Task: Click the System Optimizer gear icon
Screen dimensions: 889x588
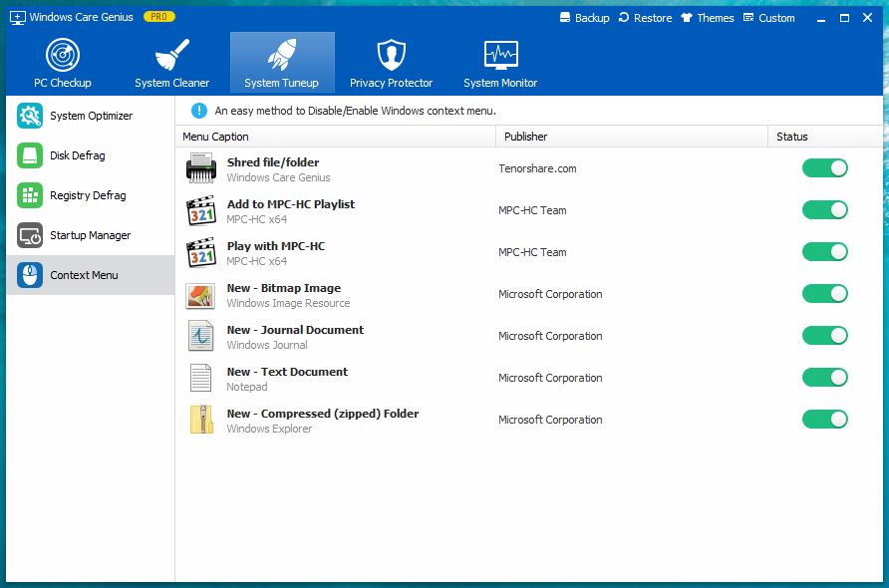Action: 30,116
